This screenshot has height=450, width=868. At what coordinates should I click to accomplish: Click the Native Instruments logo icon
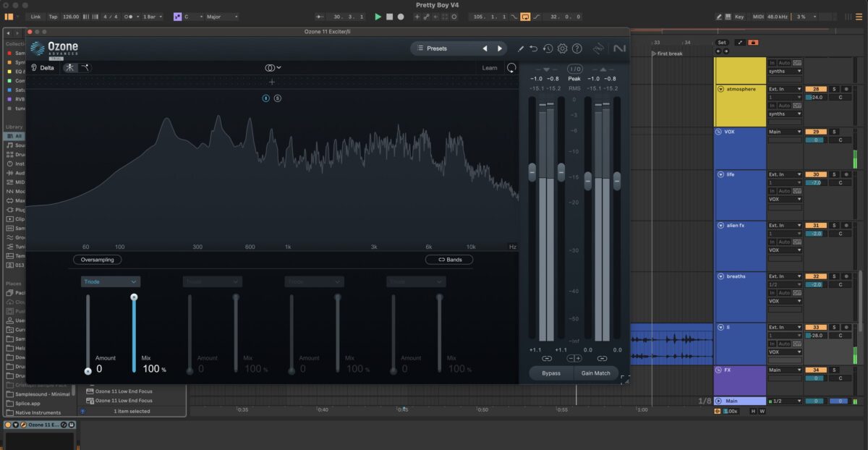click(619, 48)
